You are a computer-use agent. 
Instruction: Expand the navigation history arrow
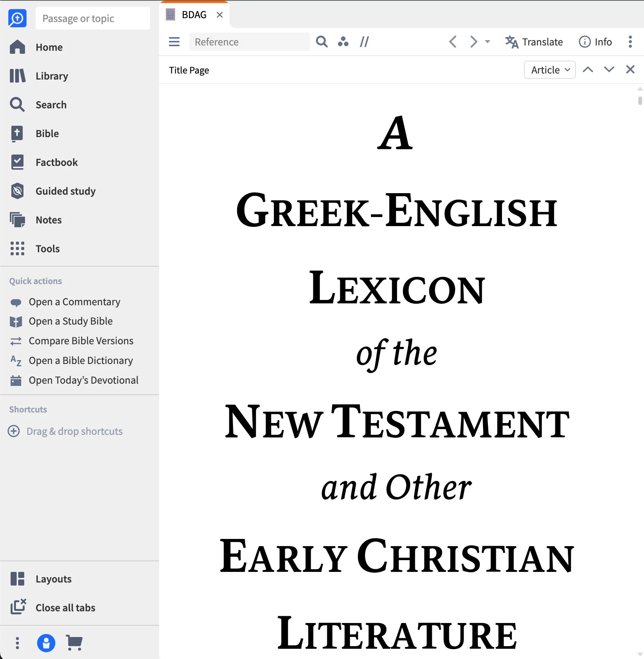point(487,42)
